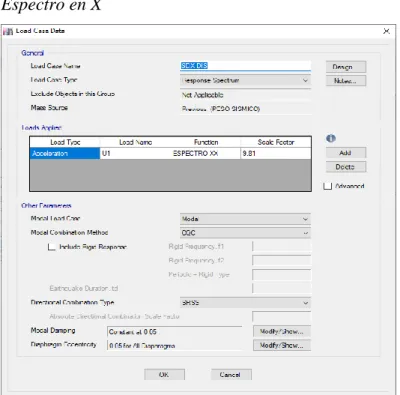Open the Notes button

click(x=346, y=81)
